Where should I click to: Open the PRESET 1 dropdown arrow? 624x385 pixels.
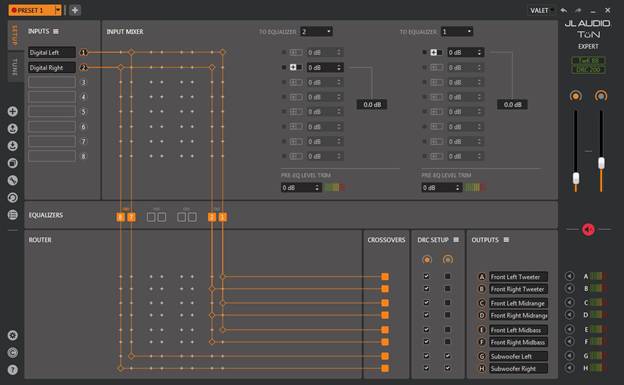[x=58, y=10]
